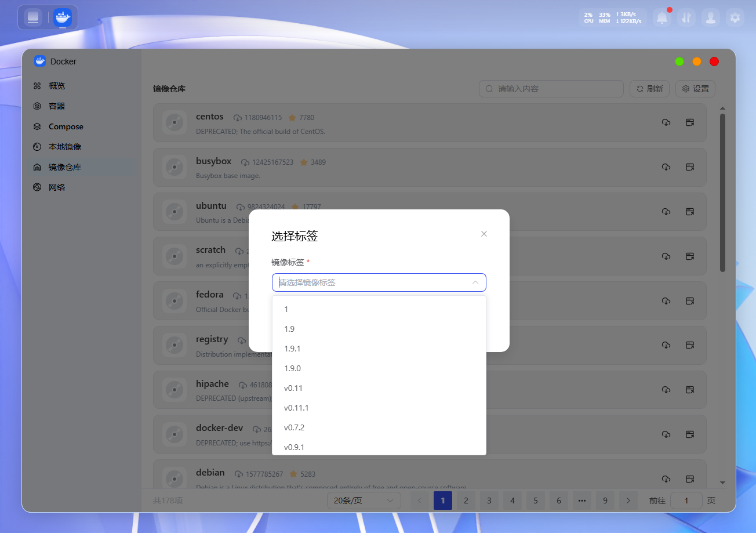This screenshot has height=533, width=756.
Task: Click the open-window icon for registry
Action: click(x=690, y=345)
